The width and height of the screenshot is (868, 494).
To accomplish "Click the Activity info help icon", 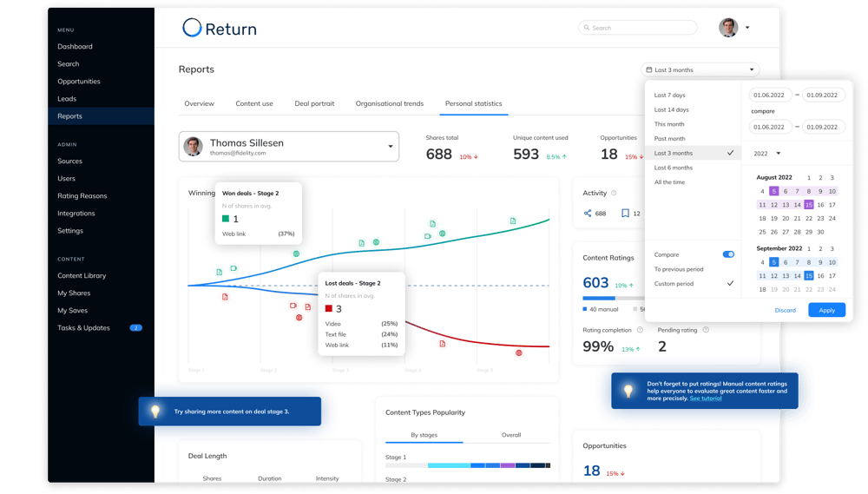I will [x=614, y=194].
